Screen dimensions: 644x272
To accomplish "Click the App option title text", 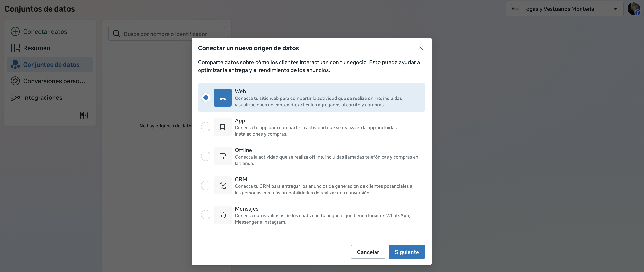I will point(240,121).
